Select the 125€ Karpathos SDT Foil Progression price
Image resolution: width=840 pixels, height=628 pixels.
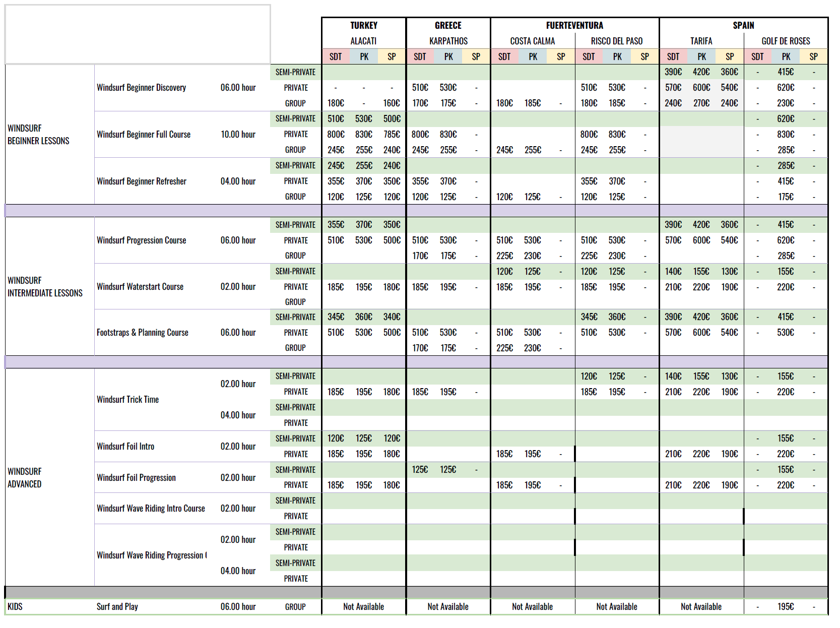click(420, 470)
